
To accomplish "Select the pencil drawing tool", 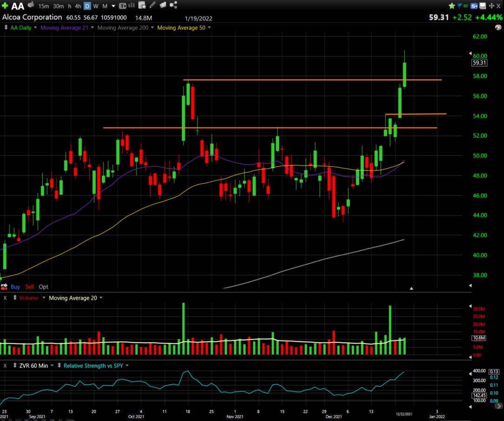I will (152, 5).
